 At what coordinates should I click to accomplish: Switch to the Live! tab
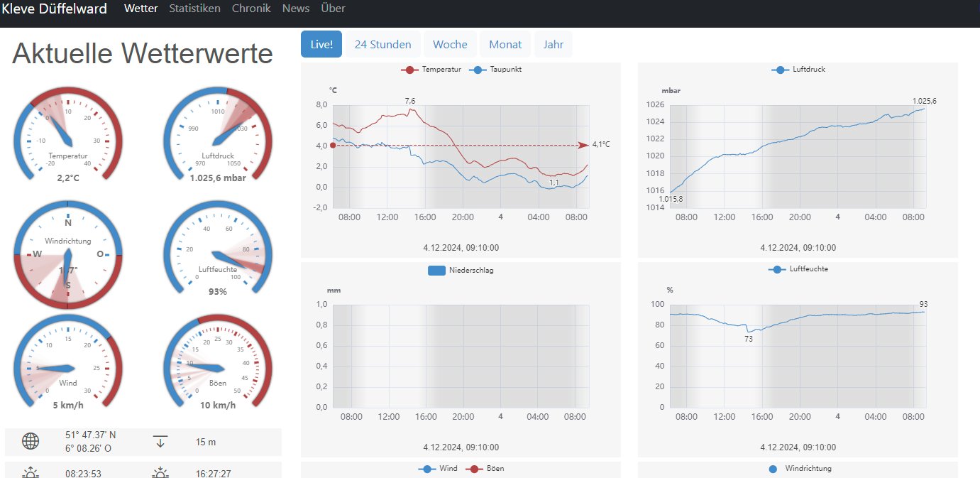click(321, 44)
